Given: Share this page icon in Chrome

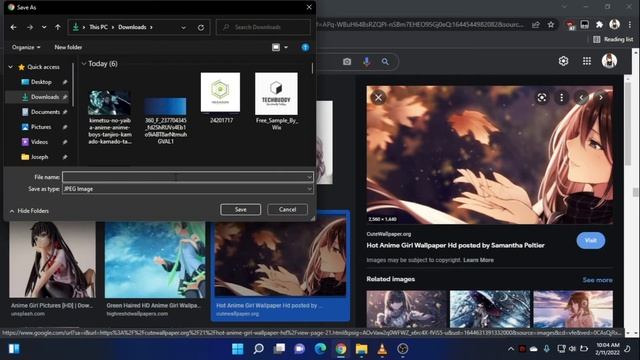Looking at the screenshot, I should tap(536, 25).
